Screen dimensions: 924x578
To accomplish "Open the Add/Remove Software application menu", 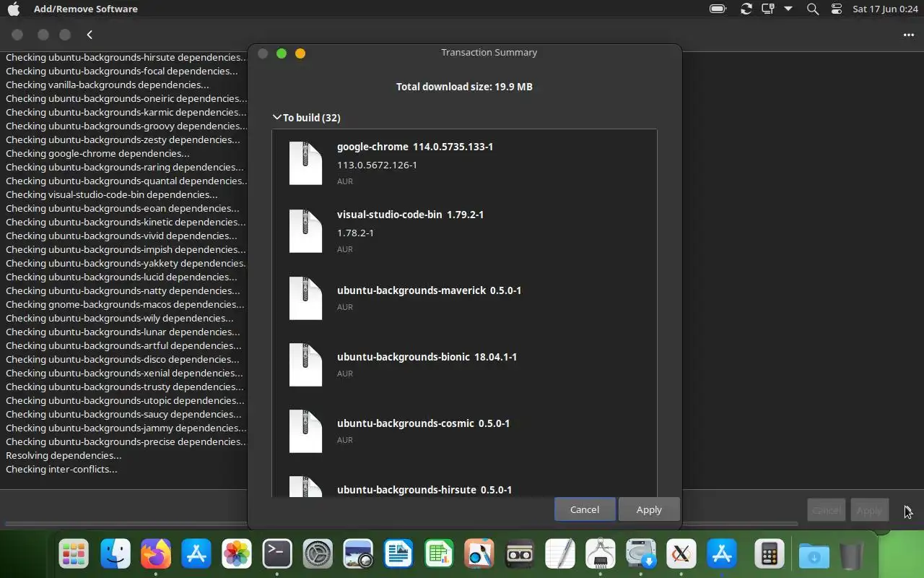I will tap(85, 9).
